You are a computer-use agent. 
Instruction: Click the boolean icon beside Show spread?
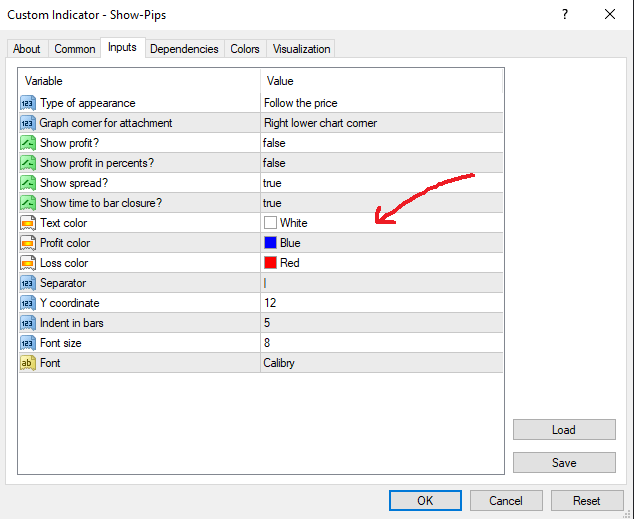[28, 183]
